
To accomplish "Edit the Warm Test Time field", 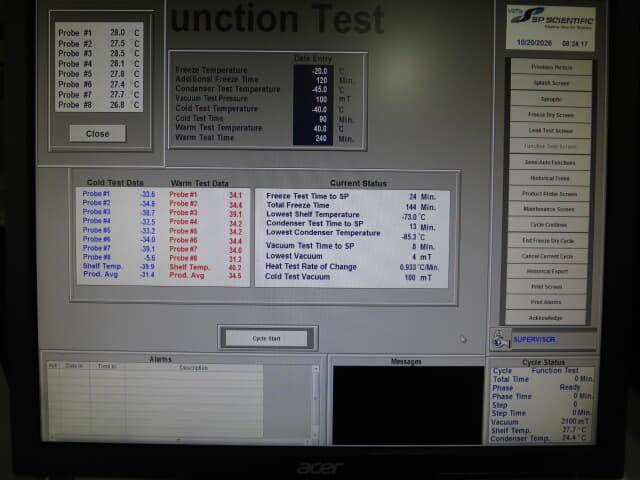I will (313, 139).
